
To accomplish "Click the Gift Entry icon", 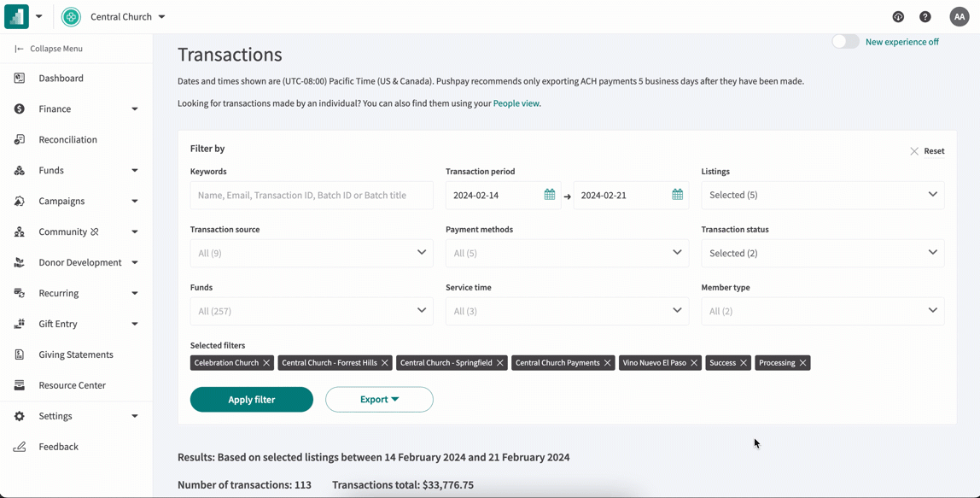I will 19,324.
